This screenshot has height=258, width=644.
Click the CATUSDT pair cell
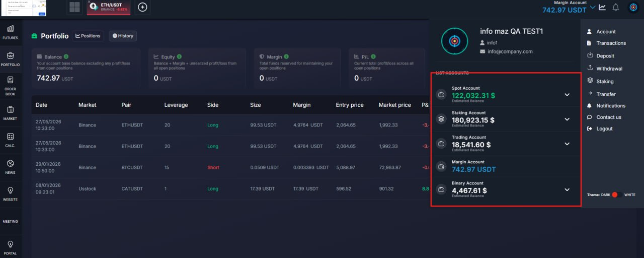[x=132, y=188]
